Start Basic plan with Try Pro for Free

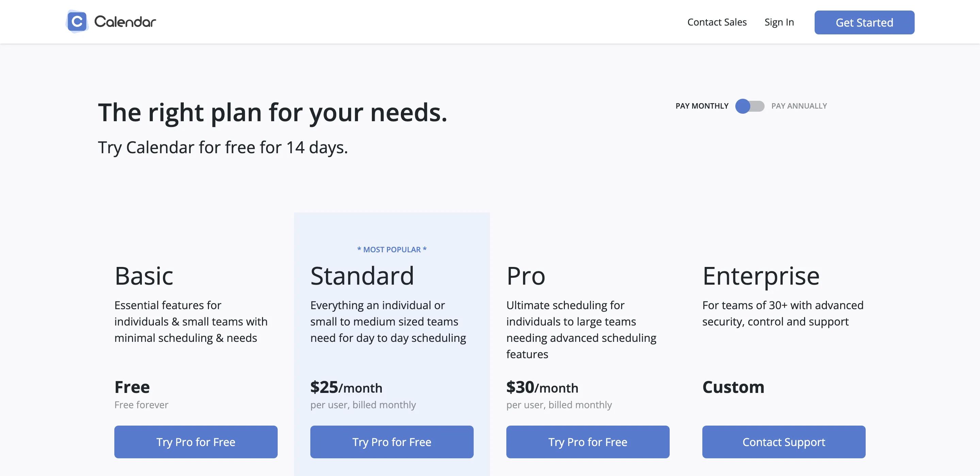tap(196, 442)
